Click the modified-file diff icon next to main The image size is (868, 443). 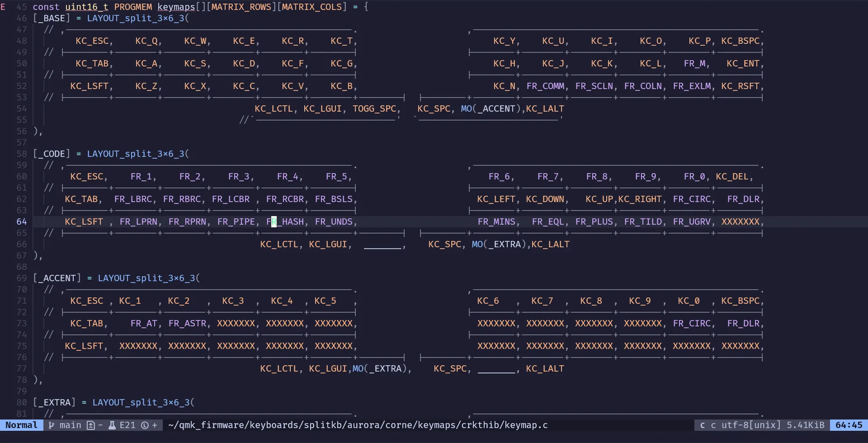tap(90, 425)
